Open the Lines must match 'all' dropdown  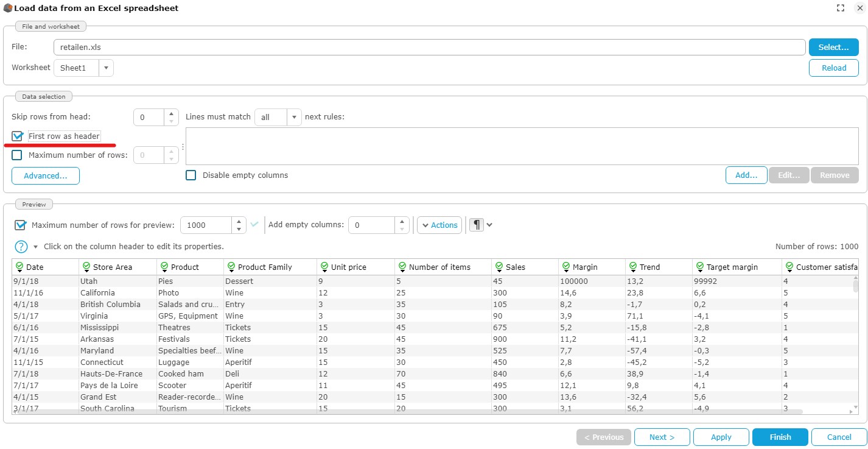pyautogui.click(x=294, y=117)
